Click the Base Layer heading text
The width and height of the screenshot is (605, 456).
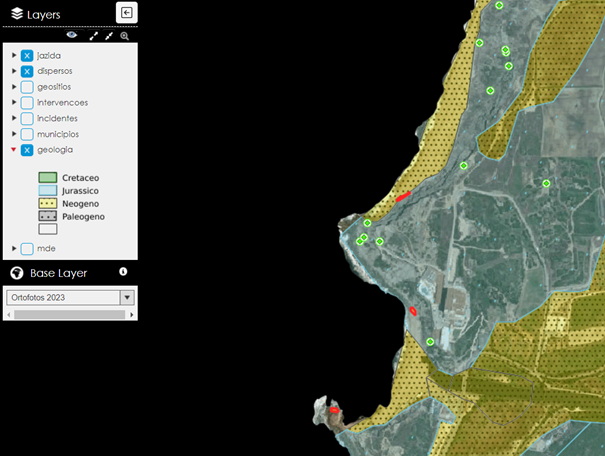[59, 273]
